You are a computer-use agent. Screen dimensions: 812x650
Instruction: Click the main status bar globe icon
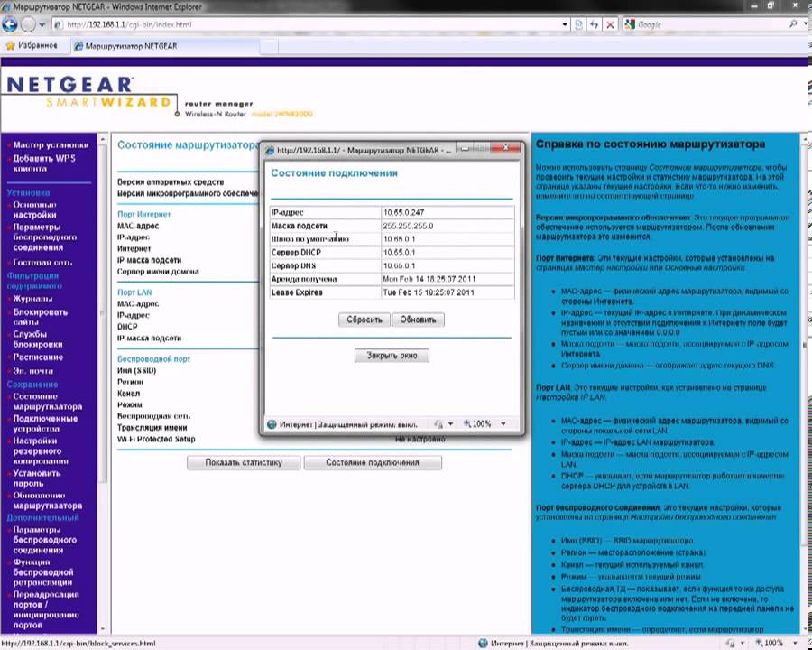[x=484, y=644]
